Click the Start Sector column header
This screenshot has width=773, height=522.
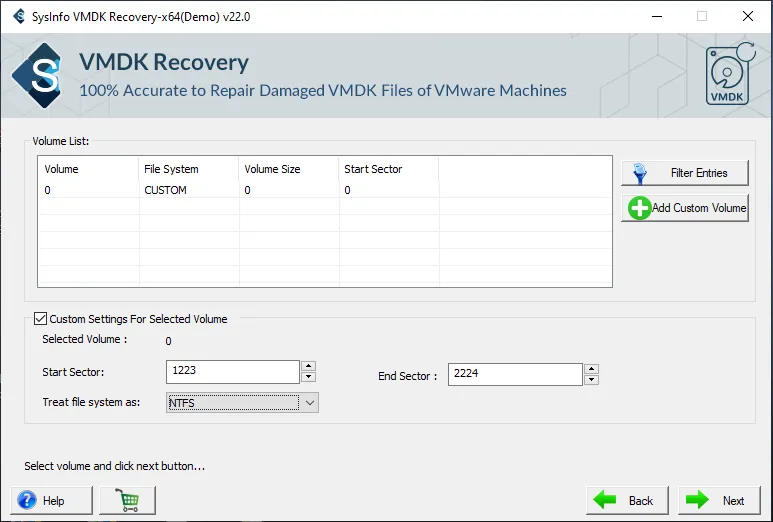point(373,169)
